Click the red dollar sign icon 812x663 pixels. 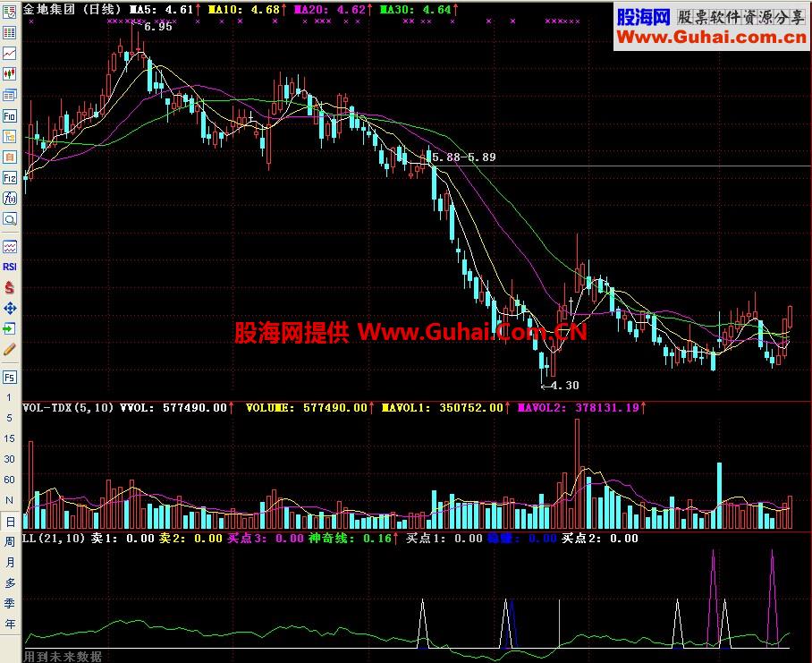point(9,287)
